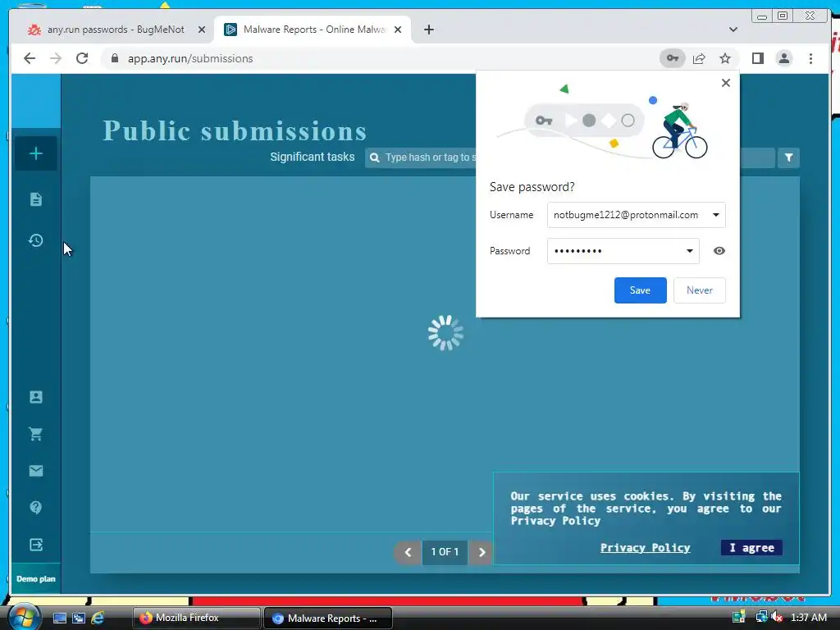This screenshot has width=840, height=630.
Task: Open the help question mark icon
Action: point(36,507)
